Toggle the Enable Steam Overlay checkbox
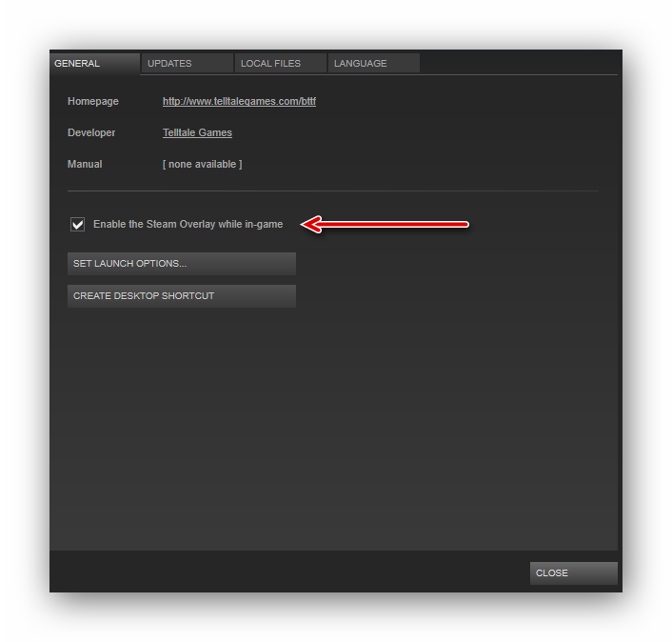Screen dimensions: 672x642 77,224
